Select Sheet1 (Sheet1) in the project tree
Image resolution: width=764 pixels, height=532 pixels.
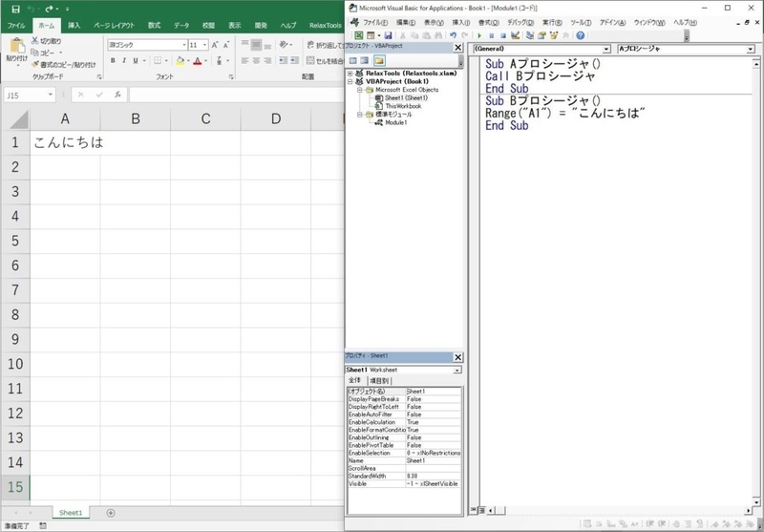(406, 98)
